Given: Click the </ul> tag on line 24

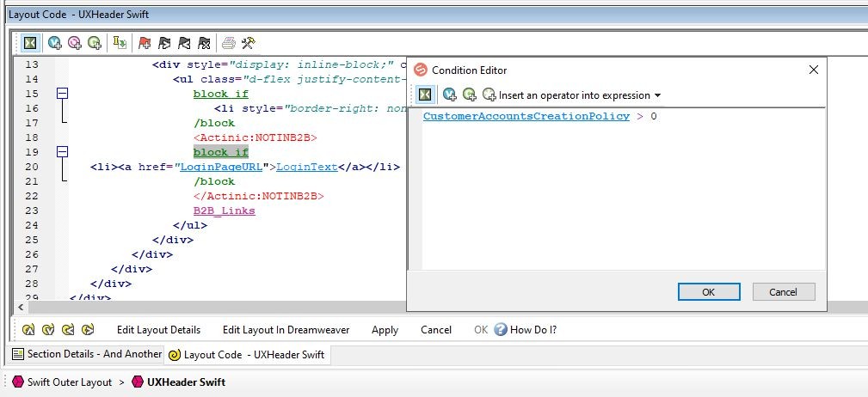Looking at the screenshot, I should coord(190,225).
